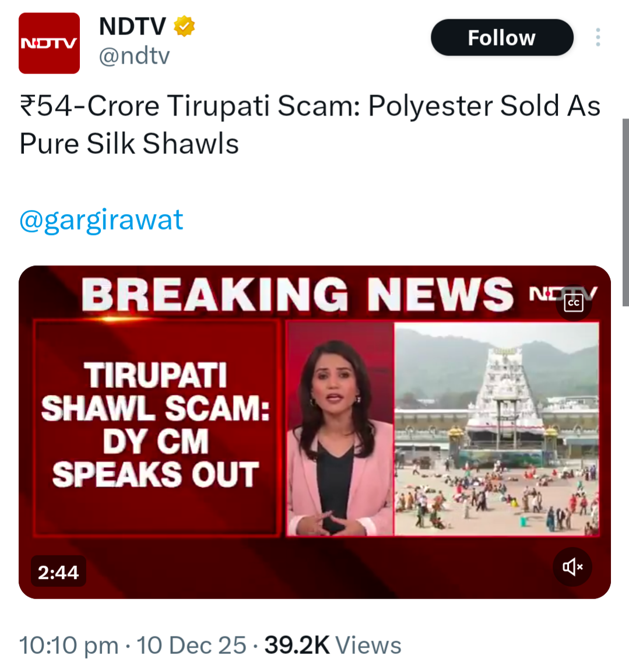This screenshot has width=629, height=672.
Task: Follow the NDTV account
Action: point(502,38)
